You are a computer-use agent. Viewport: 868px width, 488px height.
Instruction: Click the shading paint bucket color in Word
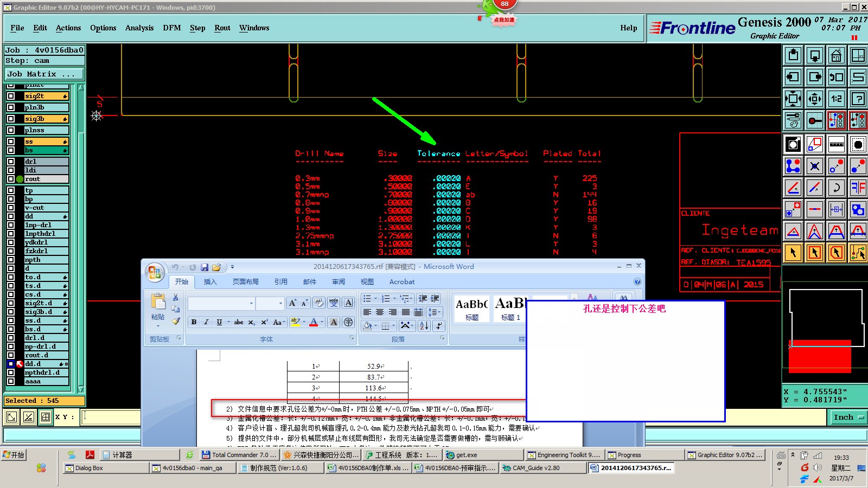367,325
